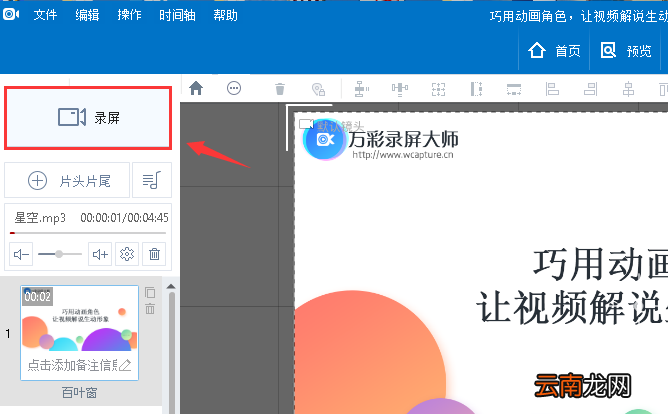This screenshot has width=668, height=414.
Task: Duplicate scene 1 with copy icon
Action: pyautogui.click(x=150, y=292)
